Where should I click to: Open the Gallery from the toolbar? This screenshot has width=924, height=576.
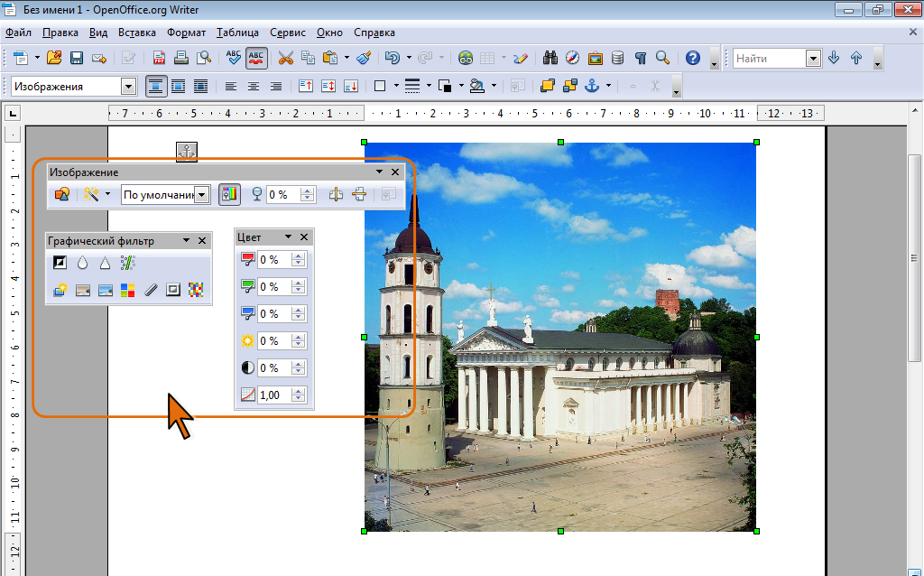coord(596,58)
